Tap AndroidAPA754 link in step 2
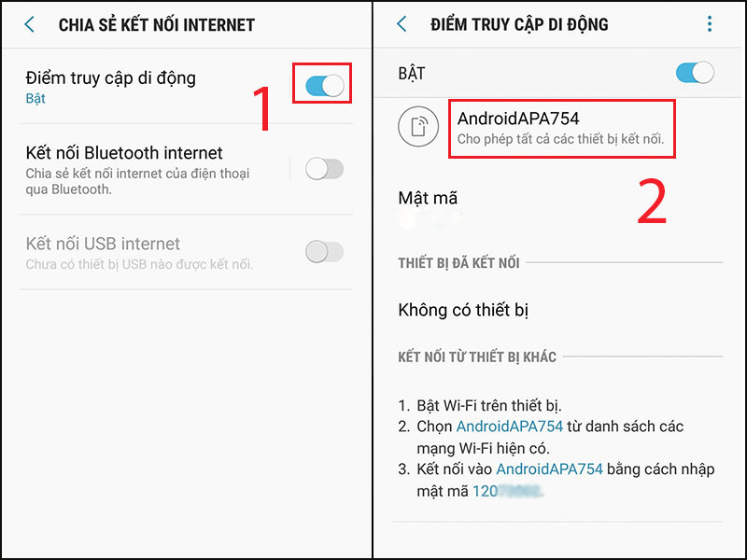The image size is (747, 560). point(509,427)
